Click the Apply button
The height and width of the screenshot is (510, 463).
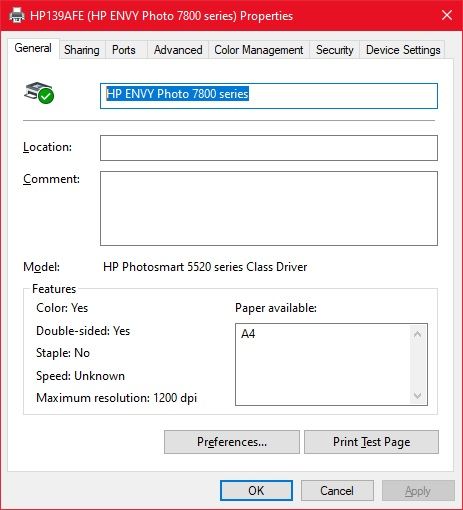pos(418,491)
